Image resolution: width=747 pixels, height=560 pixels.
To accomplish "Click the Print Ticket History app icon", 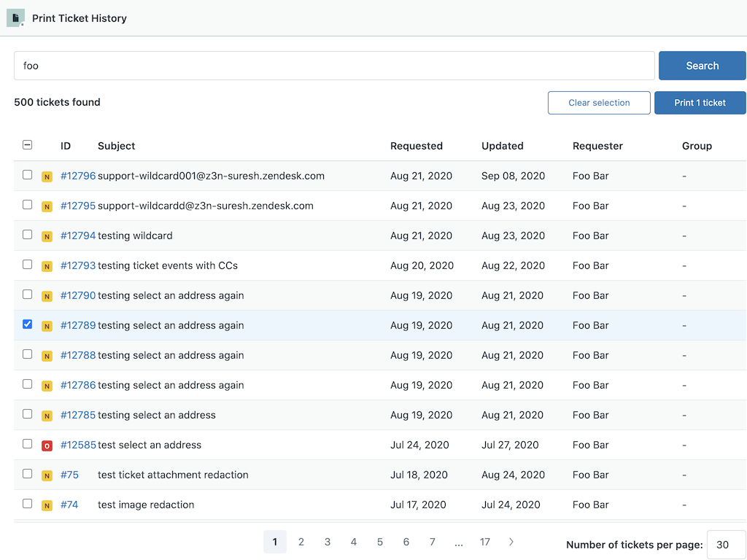I will pos(15,18).
